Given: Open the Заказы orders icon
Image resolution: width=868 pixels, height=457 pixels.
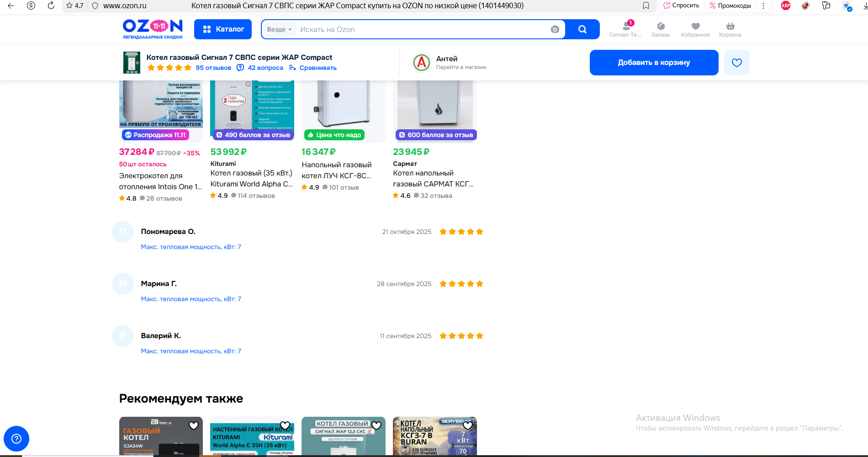Looking at the screenshot, I should click(x=661, y=29).
